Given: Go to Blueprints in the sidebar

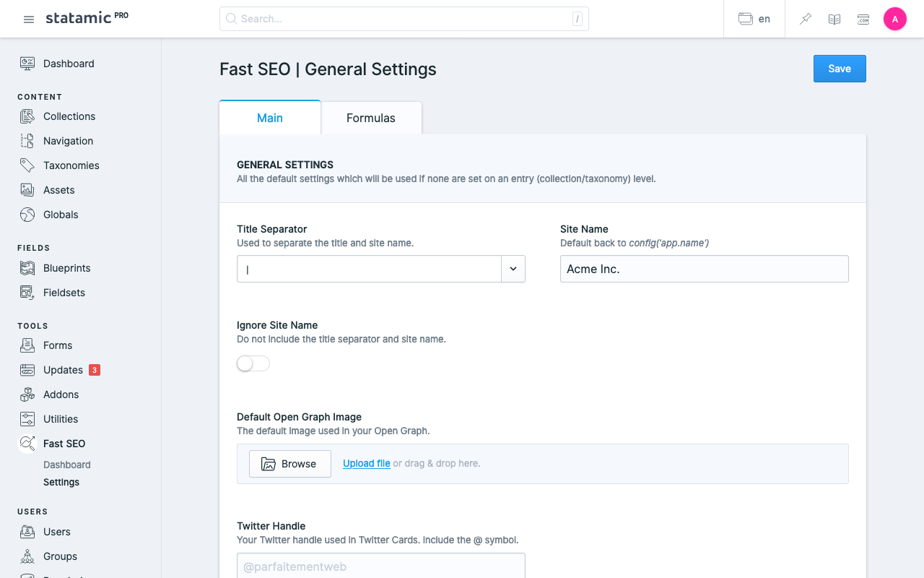Looking at the screenshot, I should [66, 268].
